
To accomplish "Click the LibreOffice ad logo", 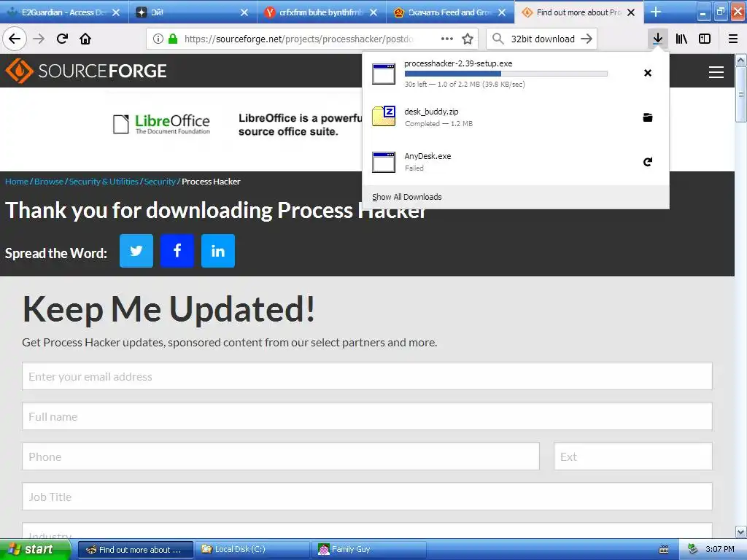I will pyautogui.click(x=161, y=124).
